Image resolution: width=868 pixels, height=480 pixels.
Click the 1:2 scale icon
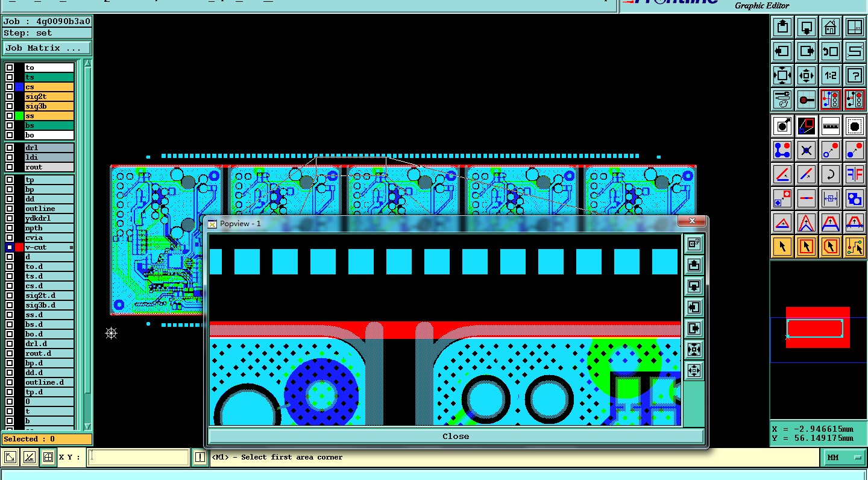(x=831, y=75)
